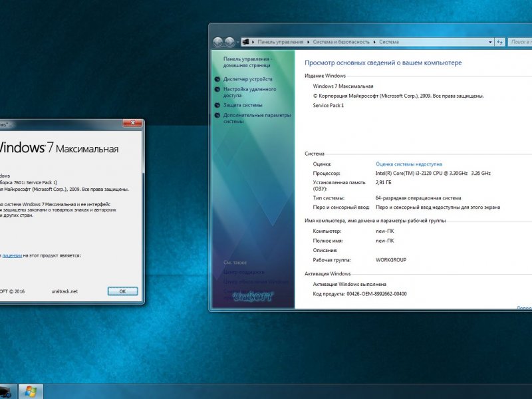Click the Intel Core i3-2120 processor value

coord(433,174)
